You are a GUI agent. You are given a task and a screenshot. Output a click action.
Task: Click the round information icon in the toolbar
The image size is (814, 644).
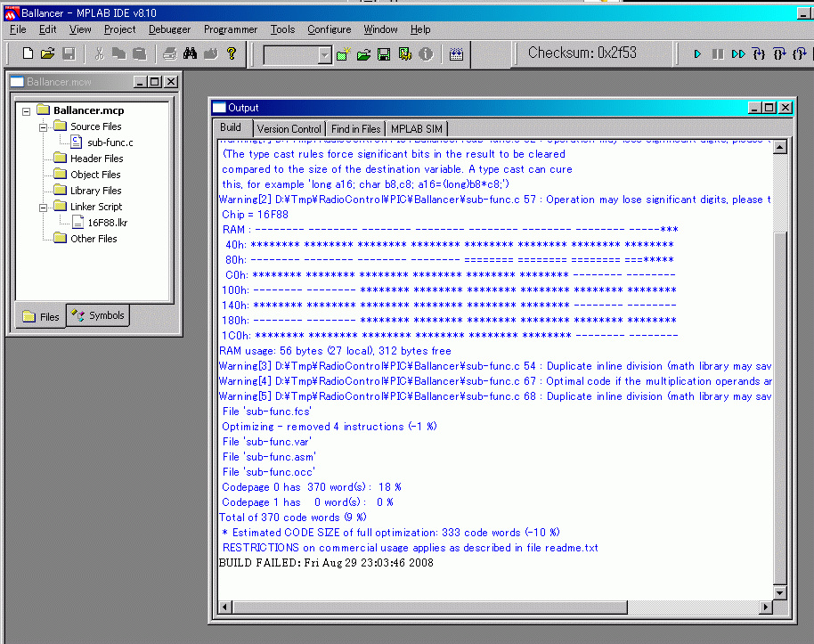(x=426, y=54)
